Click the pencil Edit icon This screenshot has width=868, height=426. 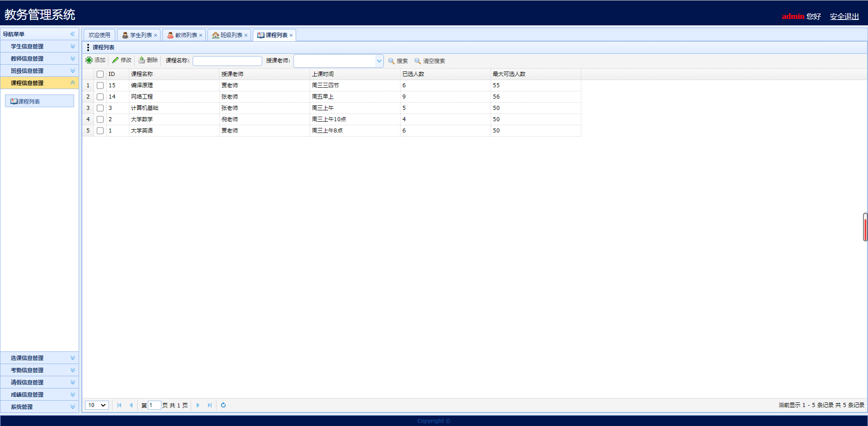click(x=115, y=60)
